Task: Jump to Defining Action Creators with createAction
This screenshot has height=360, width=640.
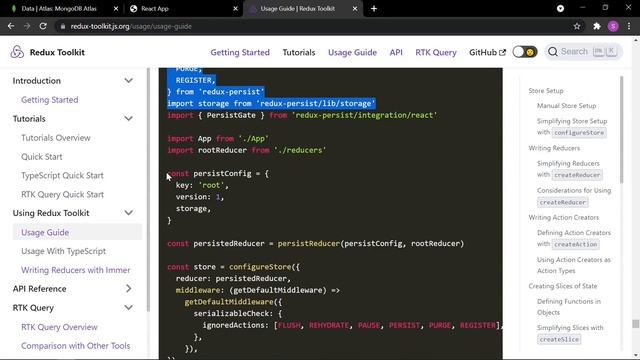Action: coord(574,238)
